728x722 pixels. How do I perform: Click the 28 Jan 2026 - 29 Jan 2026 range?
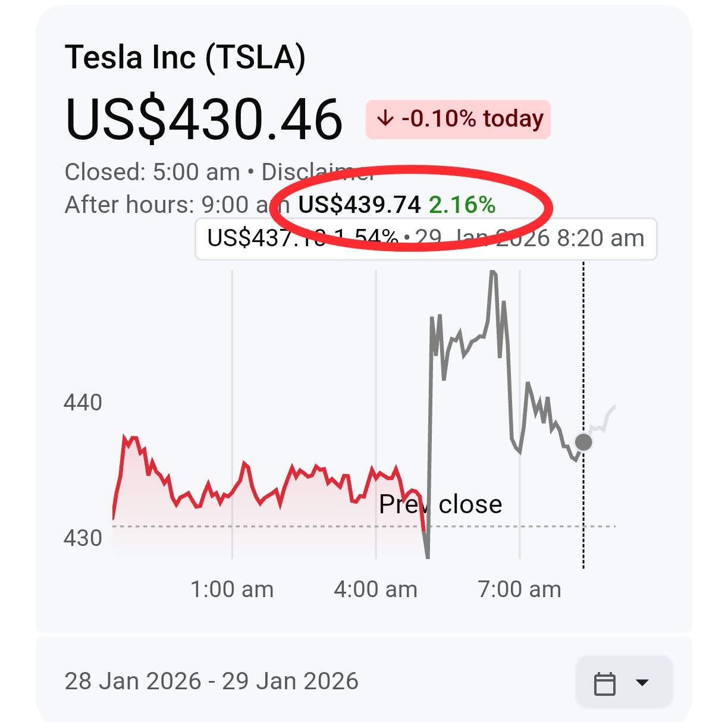click(x=212, y=681)
